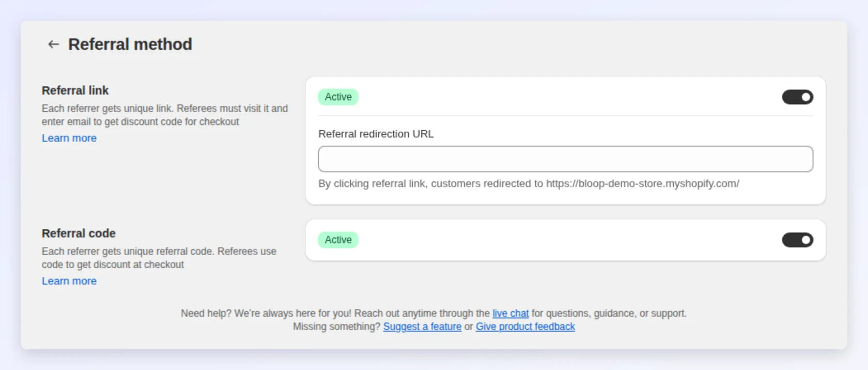
Task: Open Learn more under Referral link
Action: (x=69, y=138)
